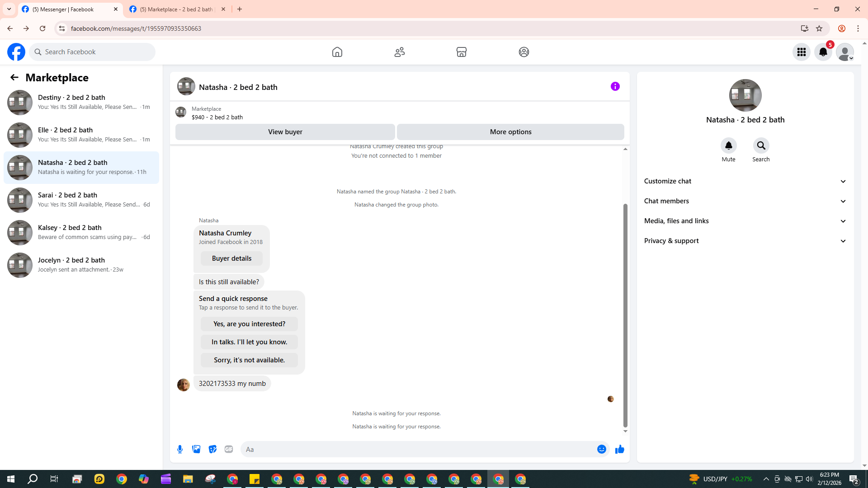This screenshot has width=868, height=488.
Task: Switch to the Messenger | Facebook tab
Action: pos(70,9)
